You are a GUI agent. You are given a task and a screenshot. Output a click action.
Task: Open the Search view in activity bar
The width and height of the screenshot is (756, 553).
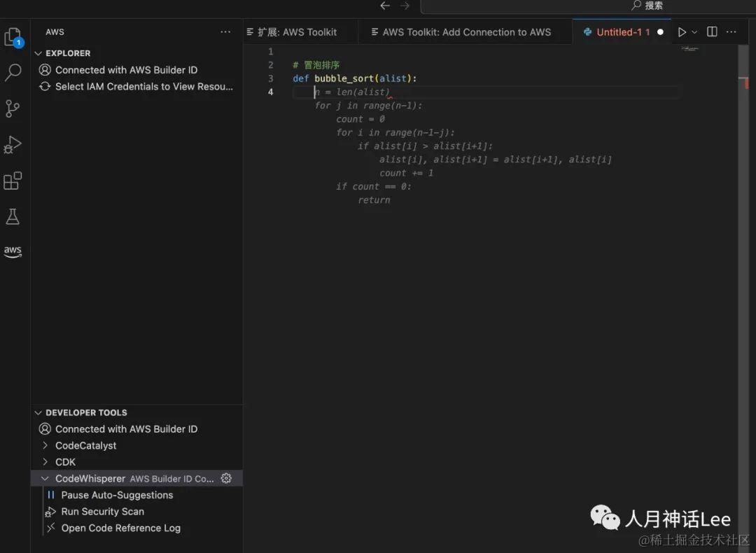tap(13, 72)
